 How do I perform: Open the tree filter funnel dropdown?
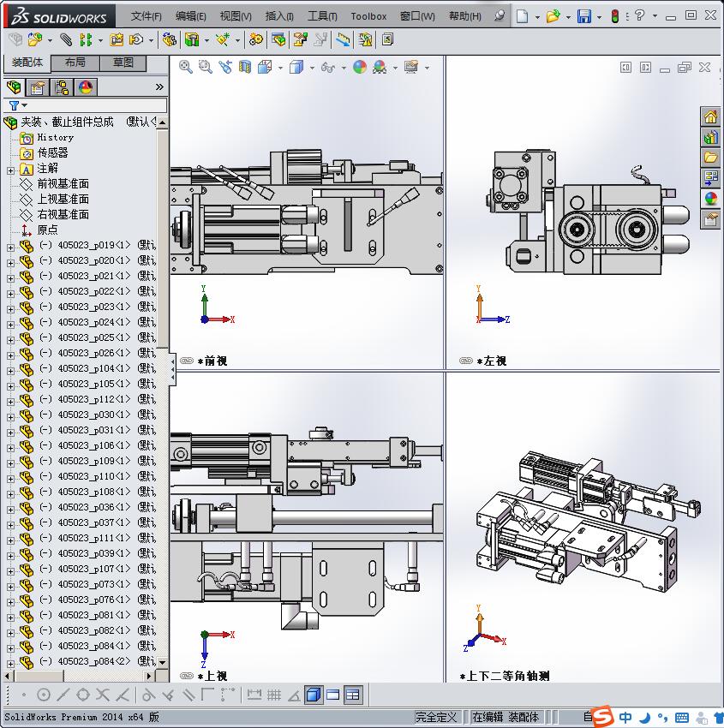17,105
